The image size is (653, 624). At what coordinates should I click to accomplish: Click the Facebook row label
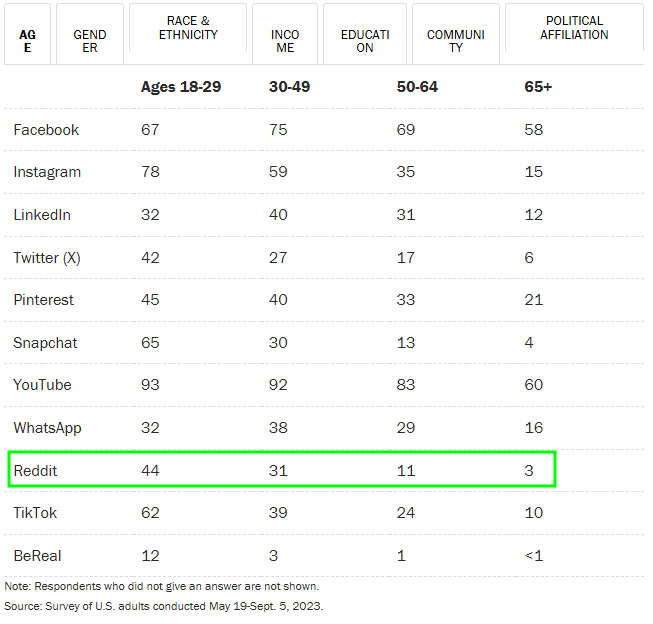pyautogui.click(x=46, y=130)
